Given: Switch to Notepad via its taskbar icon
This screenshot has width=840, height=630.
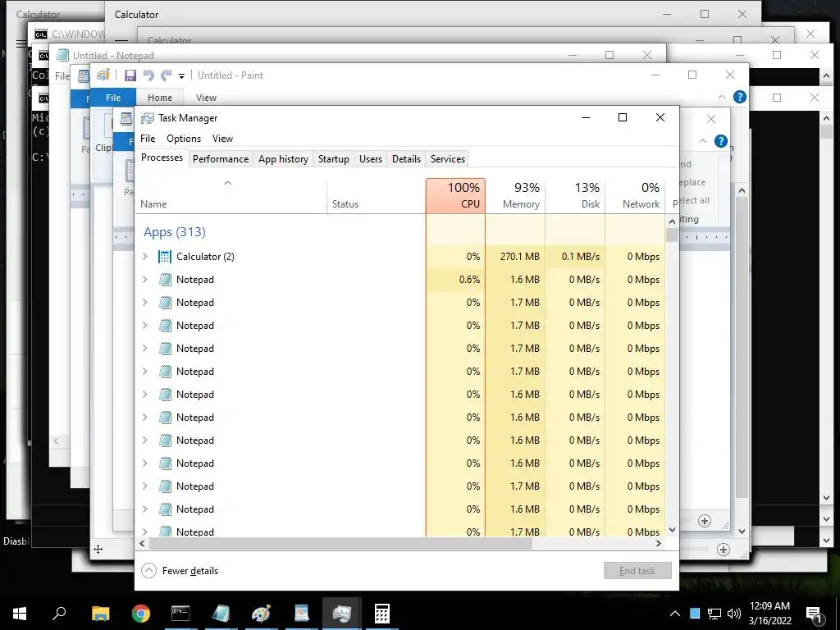Looking at the screenshot, I should 221,614.
